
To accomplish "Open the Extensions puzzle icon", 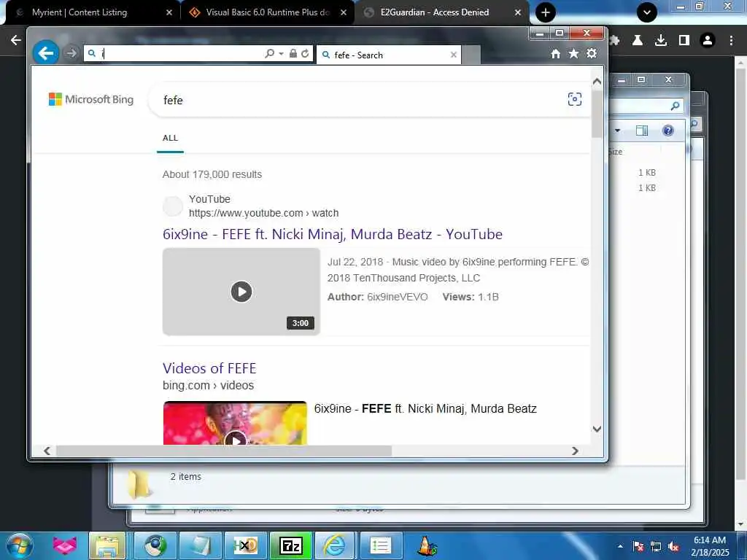I will (614, 41).
